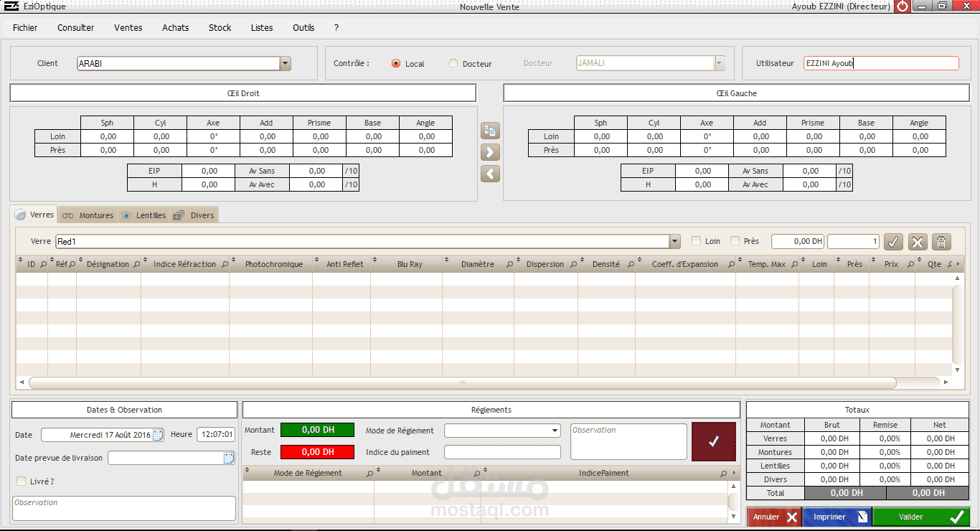Click the X icon next to Verre quantity

[918, 242]
